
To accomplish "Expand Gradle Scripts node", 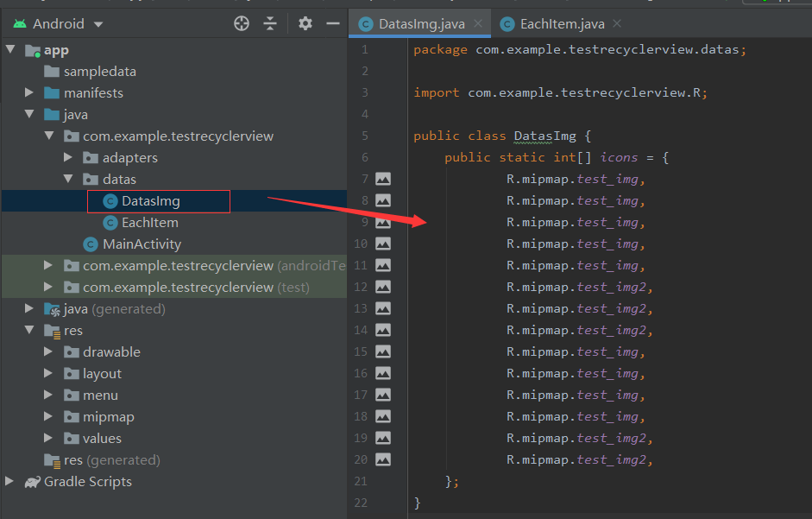I will pyautogui.click(x=9, y=481).
